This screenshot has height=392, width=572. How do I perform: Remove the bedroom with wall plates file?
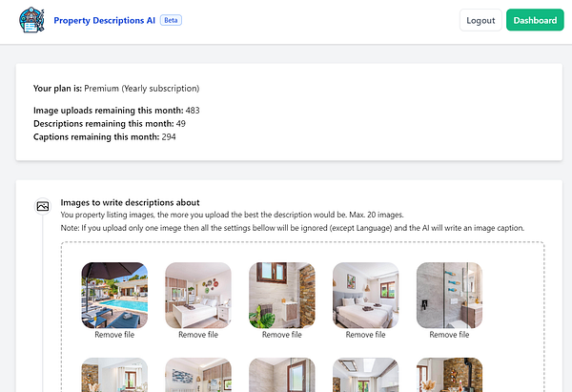click(198, 335)
